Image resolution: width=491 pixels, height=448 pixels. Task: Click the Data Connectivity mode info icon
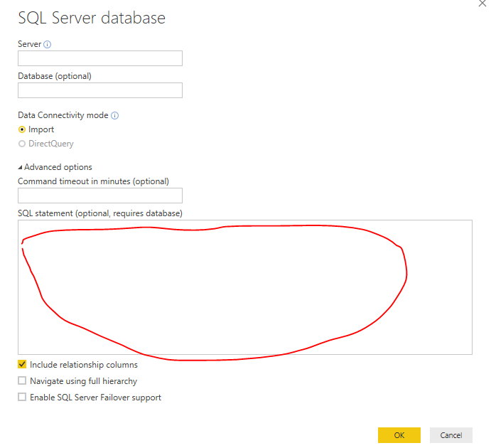coord(115,116)
